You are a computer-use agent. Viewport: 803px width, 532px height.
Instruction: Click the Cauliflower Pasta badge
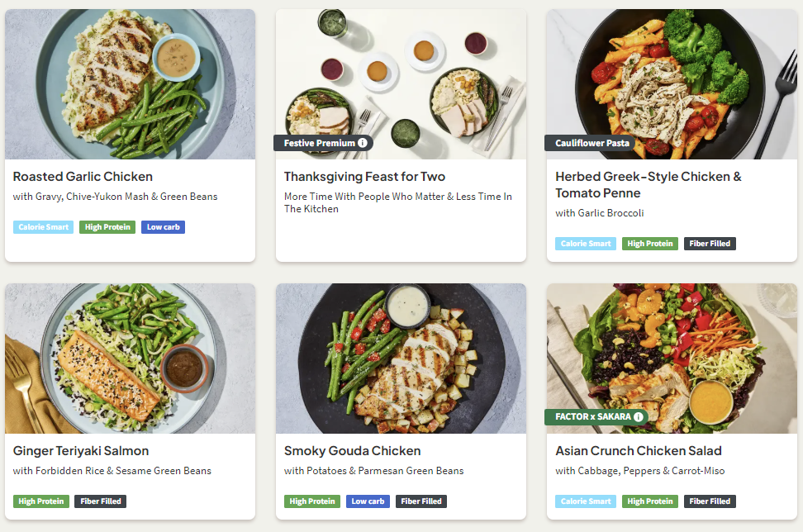click(x=592, y=143)
